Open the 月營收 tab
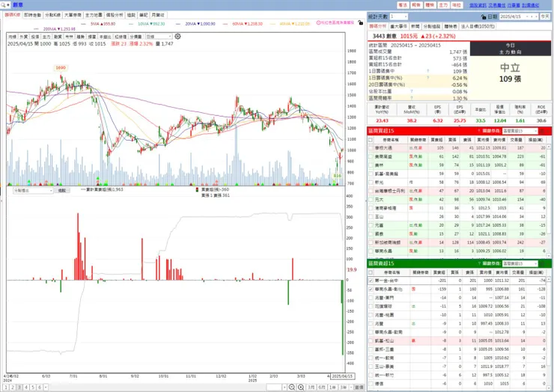 coord(158,15)
